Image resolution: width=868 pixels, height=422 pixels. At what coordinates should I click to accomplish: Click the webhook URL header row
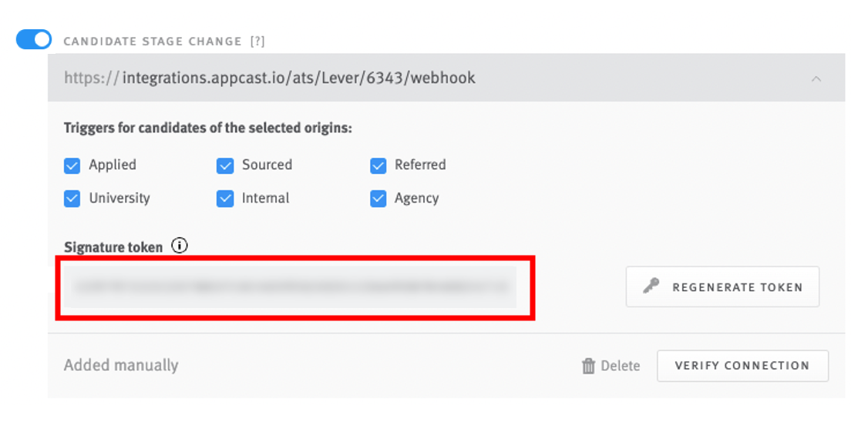[385, 78]
